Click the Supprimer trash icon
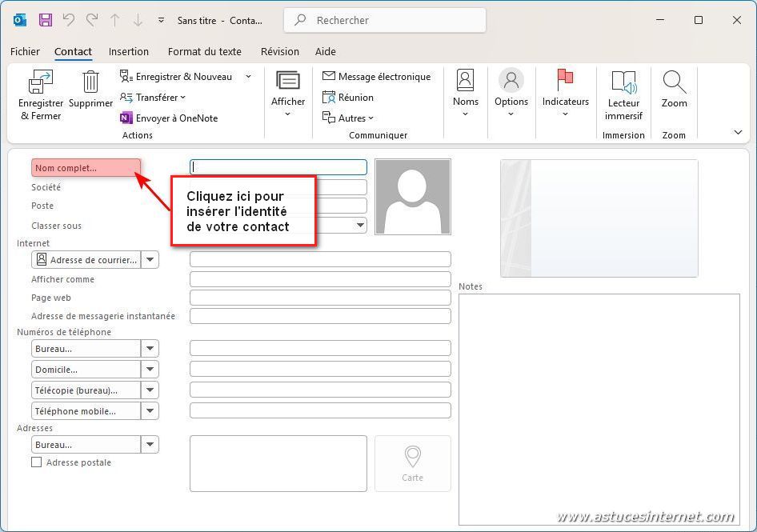This screenshot has width=757, height=532. [90, 82]
